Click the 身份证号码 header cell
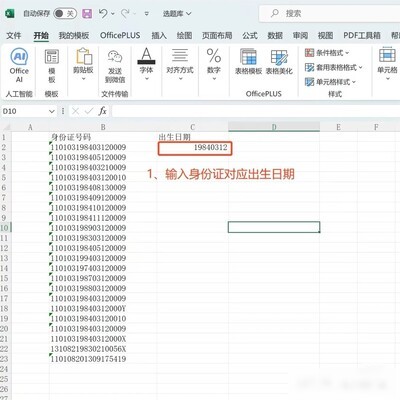The height and width of the screenshot is (400, 400). [x=103, y=137]
